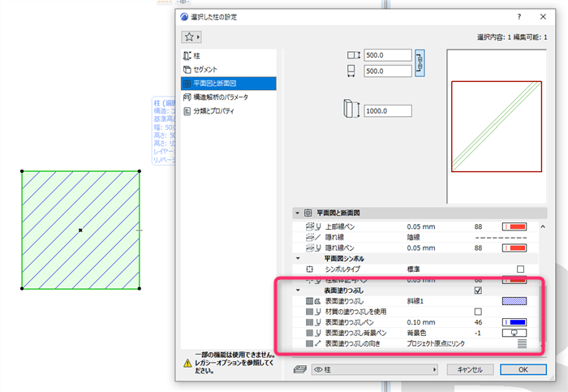Toggle the シンボルタイプ checkbox
This screenshot has height=392, width=568.
(521, 269)
